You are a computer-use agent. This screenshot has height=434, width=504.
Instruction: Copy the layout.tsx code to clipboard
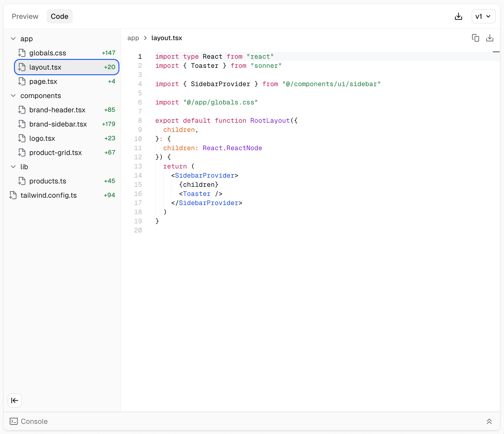click(x=475, y=38)
